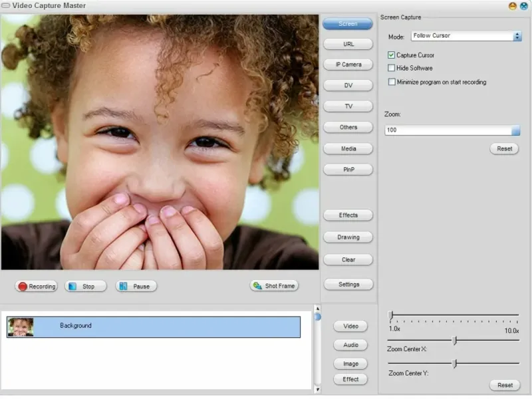Viewport: 532px width, 399px height.
Task: Uncheck the Capture Cursor checkbox
Action: [391, 55]
